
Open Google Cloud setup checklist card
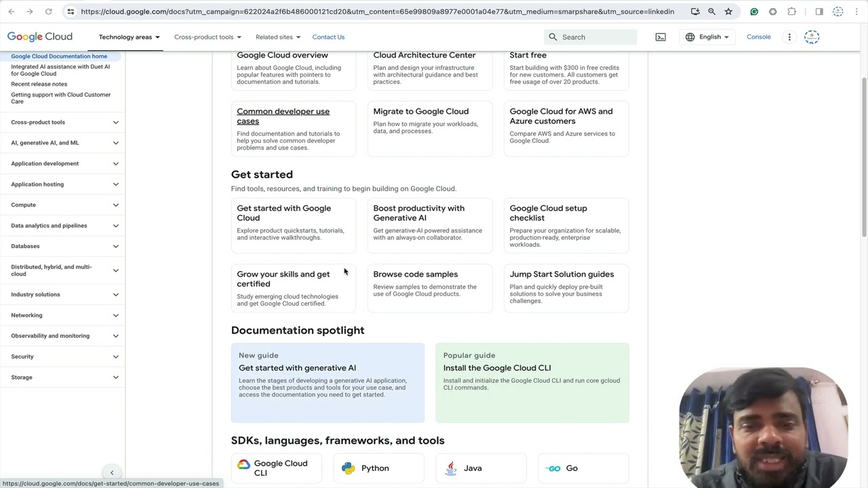(x=566, y=226)
